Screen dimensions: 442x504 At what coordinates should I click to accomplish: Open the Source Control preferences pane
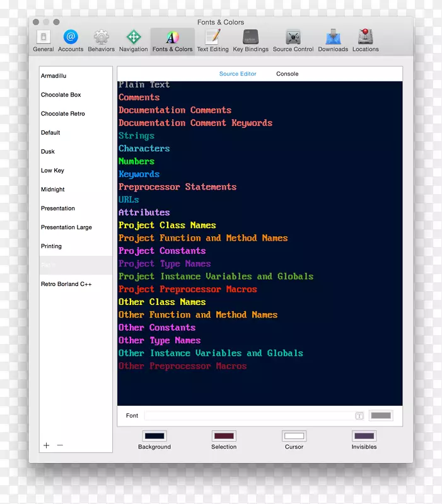[293, 40]
